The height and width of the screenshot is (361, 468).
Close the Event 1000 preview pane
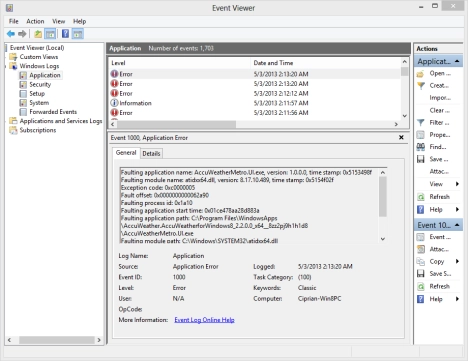click(401, 137)
